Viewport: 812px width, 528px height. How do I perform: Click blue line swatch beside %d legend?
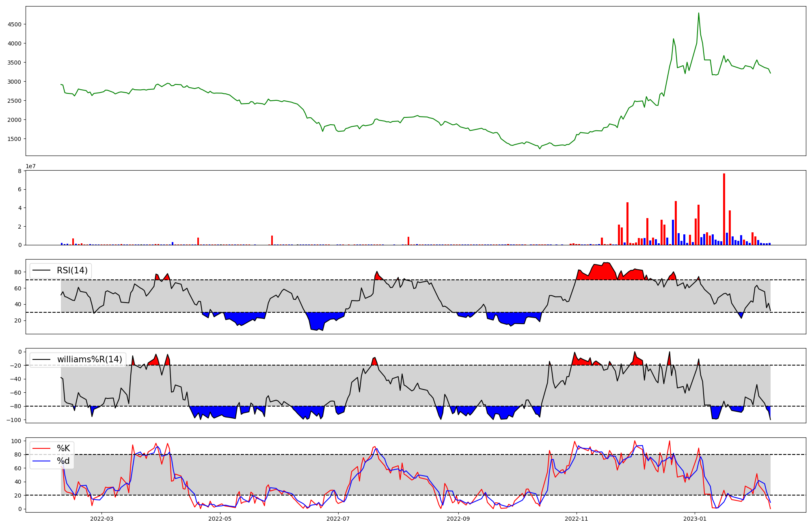coord(42,461)
